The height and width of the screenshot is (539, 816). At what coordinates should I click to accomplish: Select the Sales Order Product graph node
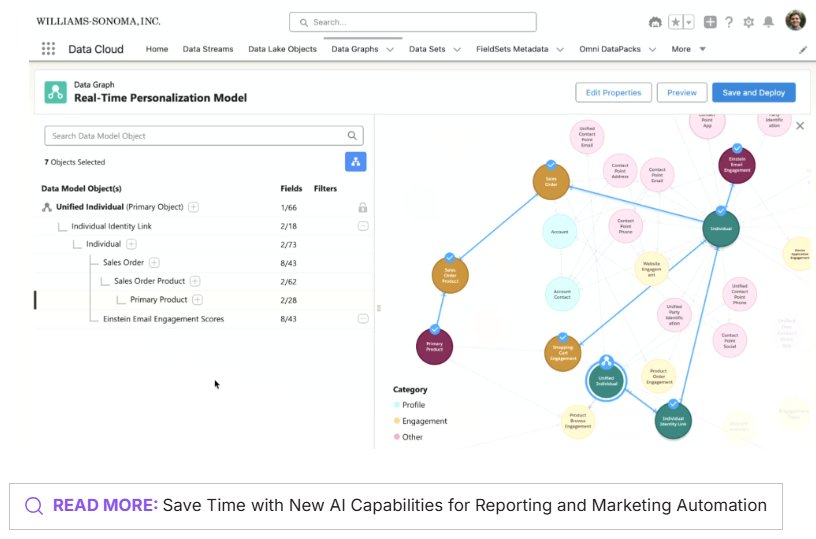coord(450,275)
